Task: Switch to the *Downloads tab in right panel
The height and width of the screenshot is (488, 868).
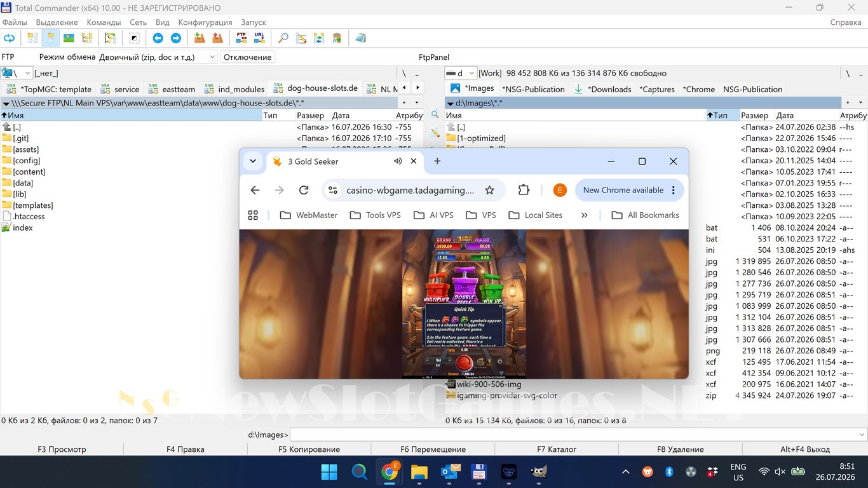Action: pyautogui.click(x=603, y=89)
